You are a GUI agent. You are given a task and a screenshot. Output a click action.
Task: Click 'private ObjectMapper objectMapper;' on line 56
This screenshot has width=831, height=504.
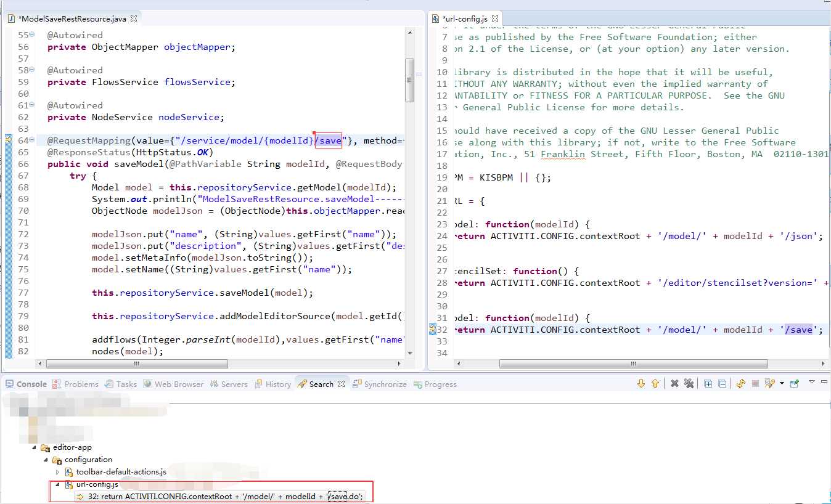(141, 47)
